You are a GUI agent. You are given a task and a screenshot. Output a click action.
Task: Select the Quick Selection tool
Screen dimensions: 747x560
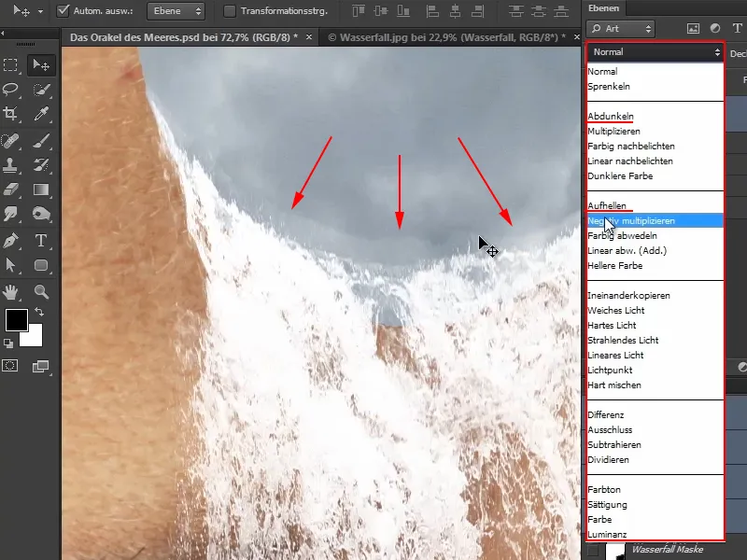(x=41, y=89)
